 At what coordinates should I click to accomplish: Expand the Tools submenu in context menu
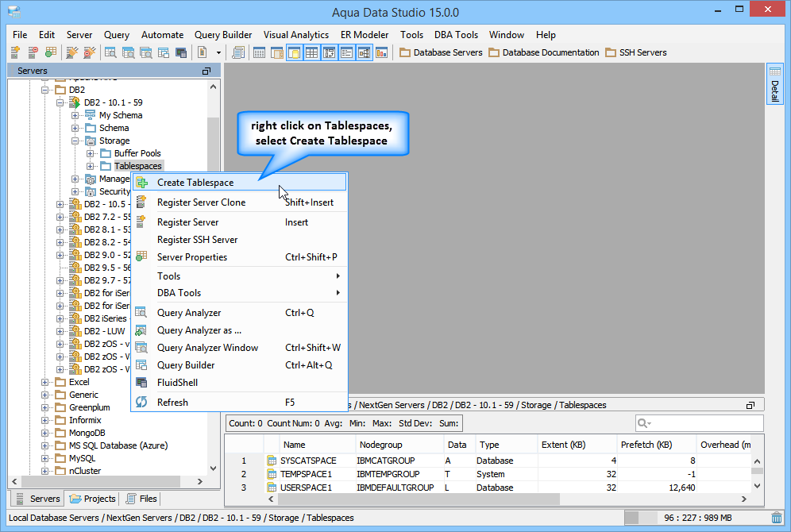pos(239,276)
